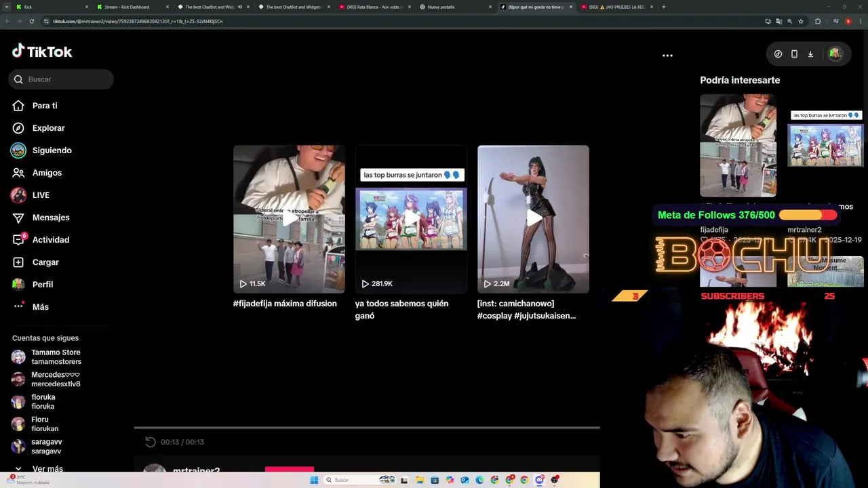
Task: Click the ya todos sabemos quién ganó caption
Action: coord(401,310)
